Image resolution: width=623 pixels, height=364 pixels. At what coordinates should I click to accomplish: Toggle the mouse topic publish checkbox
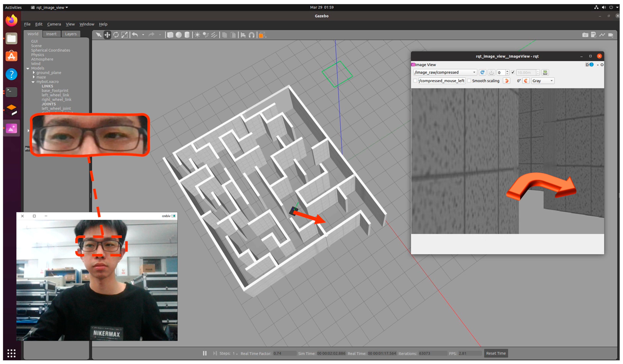(415, 81)
